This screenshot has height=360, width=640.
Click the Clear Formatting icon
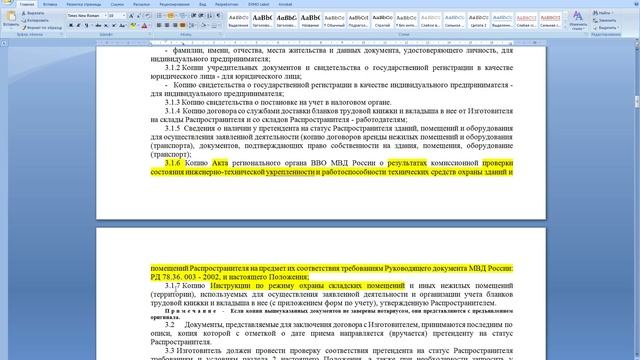(148, 16)
